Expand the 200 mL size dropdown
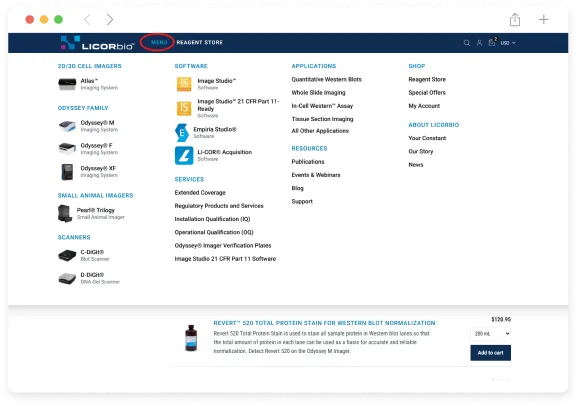 click(x=491, y=334)
